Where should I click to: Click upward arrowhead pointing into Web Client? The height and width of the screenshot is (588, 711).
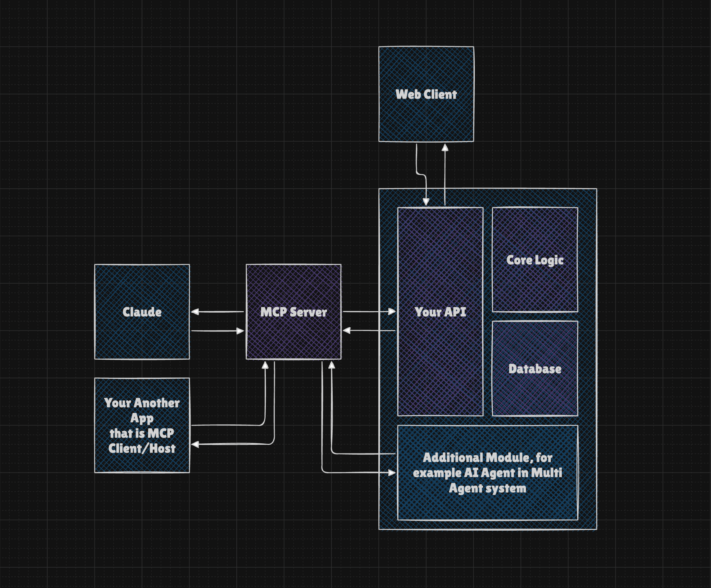[445, 148]
